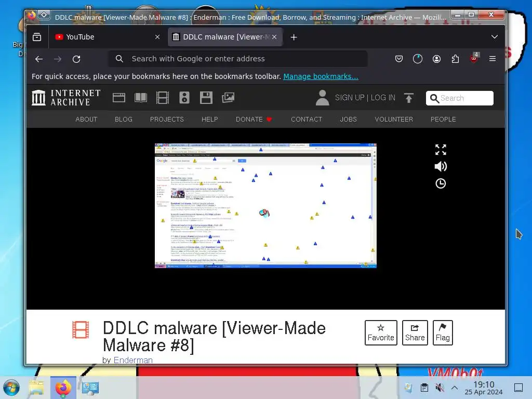Open the Audio speaker icon in the navigation bar

point(184,98)
